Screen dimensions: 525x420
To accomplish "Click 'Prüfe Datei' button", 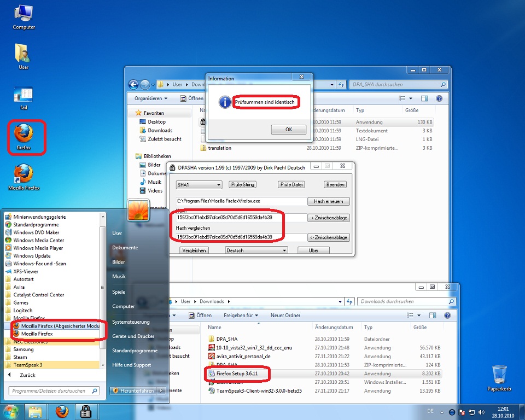I will click(291, 184).
